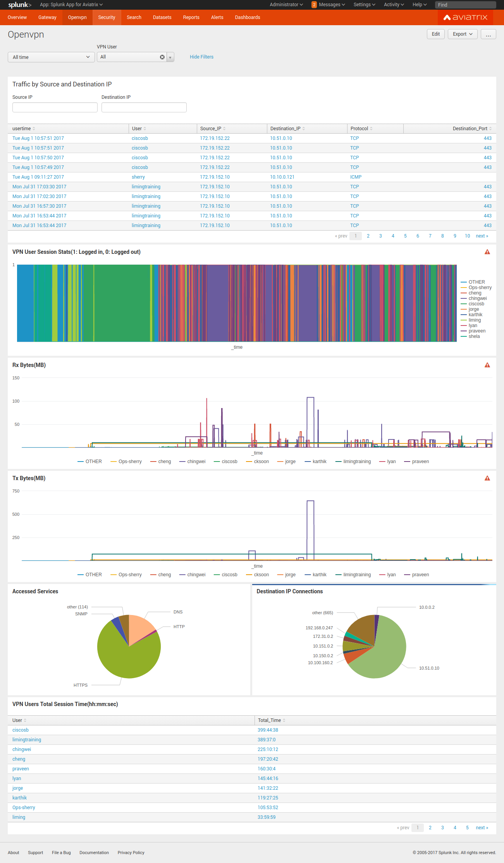Open the VPN User dropdown arrow
504x863 pixels.
point(170,57)
